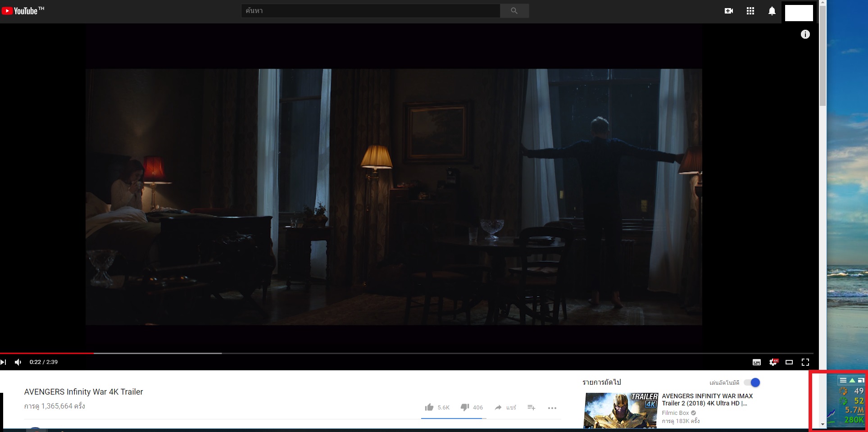Toggle subtitles captions button
Viewport: 868px width, 432px height.
(757, 362)
